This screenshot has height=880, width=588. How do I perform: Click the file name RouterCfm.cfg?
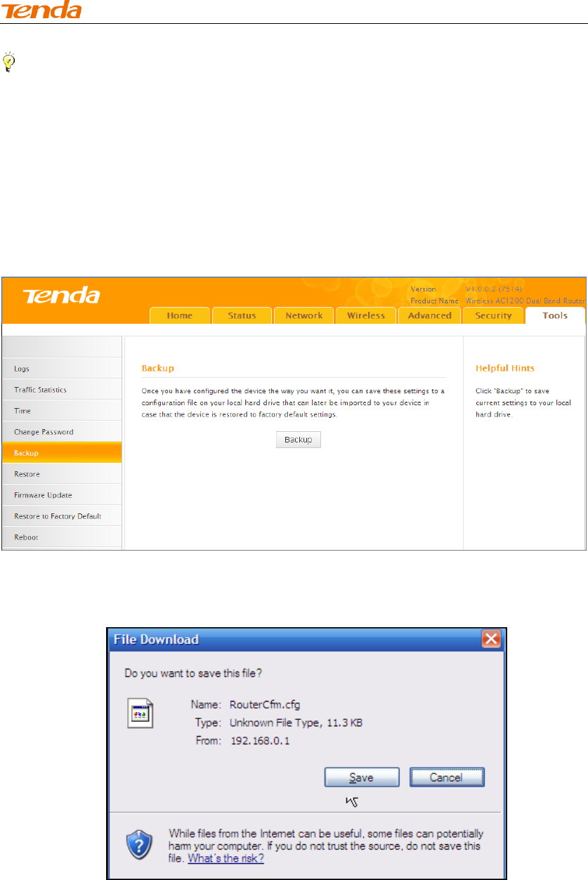[x=266, y=704]
